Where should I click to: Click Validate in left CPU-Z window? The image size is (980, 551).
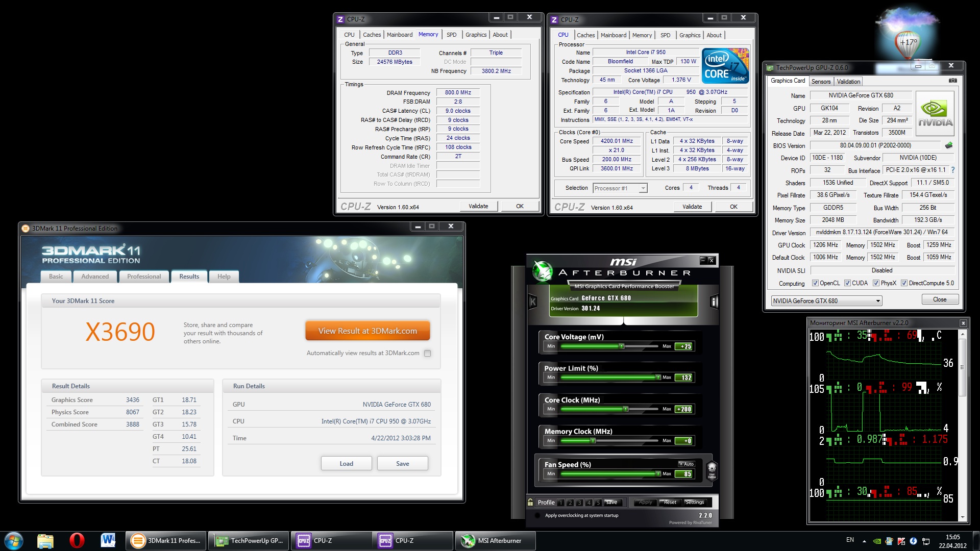(478, 206)
